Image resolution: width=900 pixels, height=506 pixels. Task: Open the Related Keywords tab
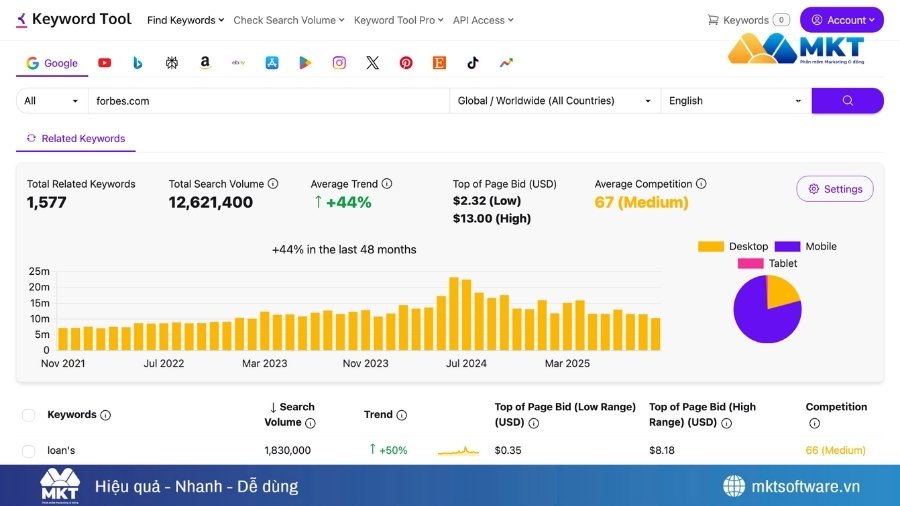click(x=76, y=138)
